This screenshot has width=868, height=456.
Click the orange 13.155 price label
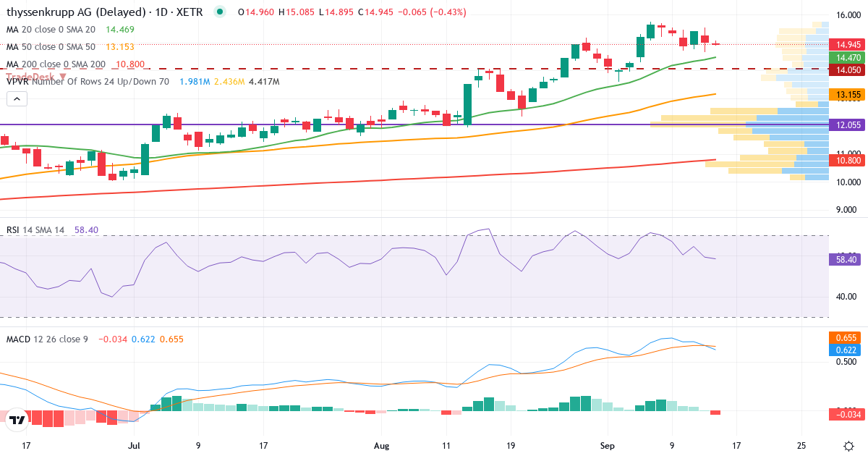[x=847, y=95]
